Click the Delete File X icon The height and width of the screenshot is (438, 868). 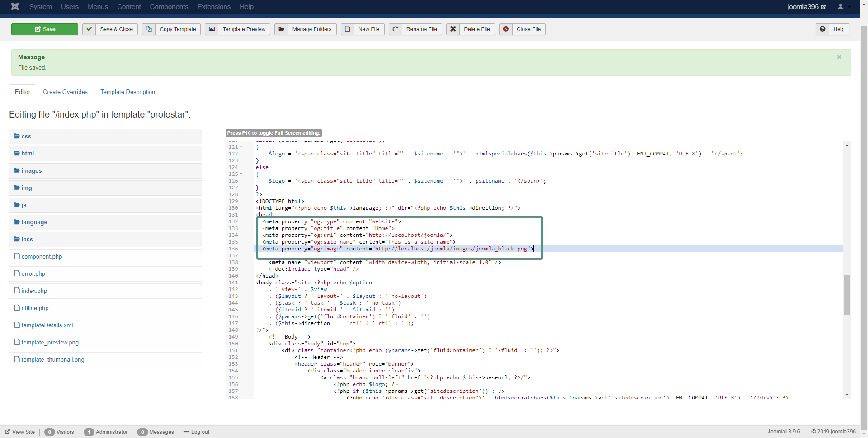[x=453, y=29]
